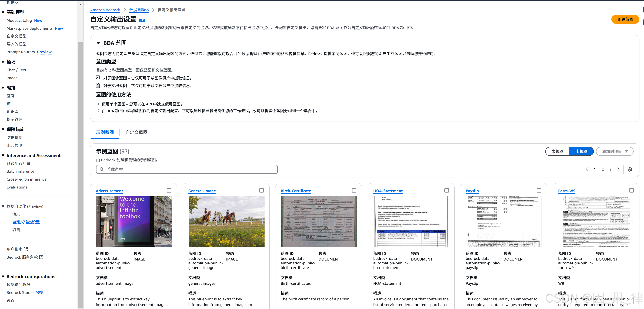Open 添加到项目 dropdown

tap(615, 151)
